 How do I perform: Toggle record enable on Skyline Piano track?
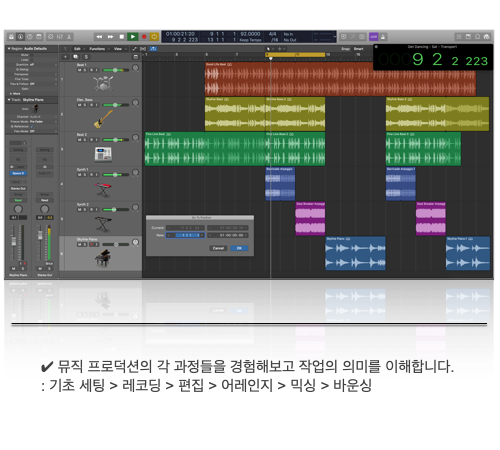click(91, 245)
